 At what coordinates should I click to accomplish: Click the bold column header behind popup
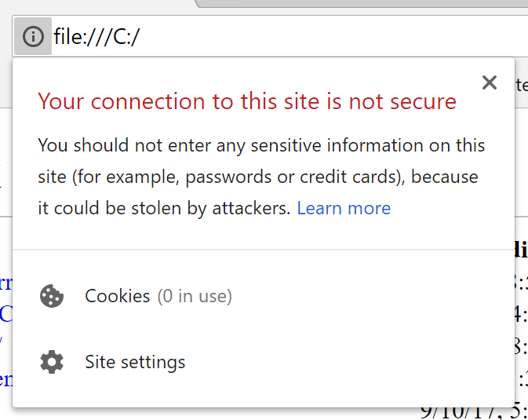(x=521, y=250)
